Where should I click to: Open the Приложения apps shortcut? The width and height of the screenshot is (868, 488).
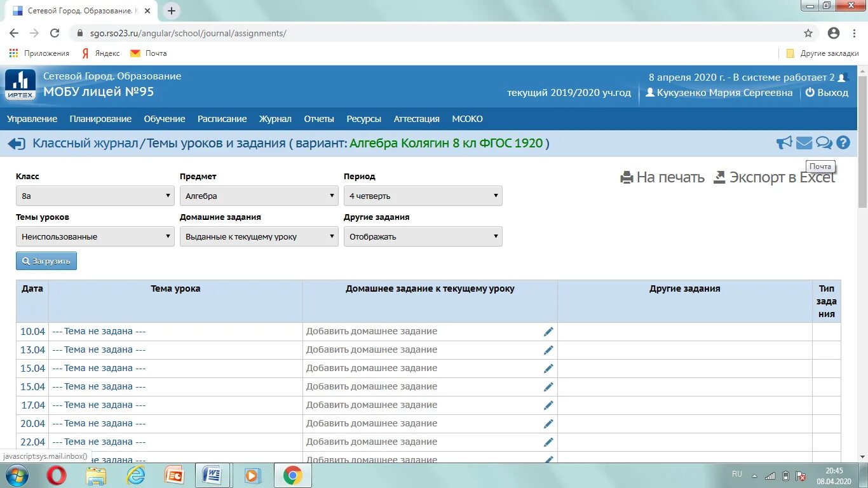click(39, 53)
